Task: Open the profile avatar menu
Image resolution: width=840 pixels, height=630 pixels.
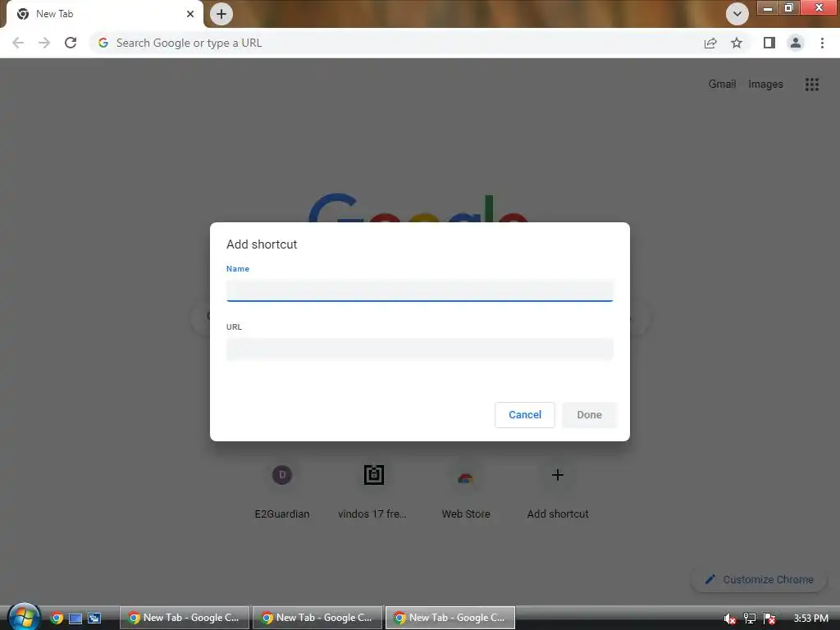Action: coord(796,43)
